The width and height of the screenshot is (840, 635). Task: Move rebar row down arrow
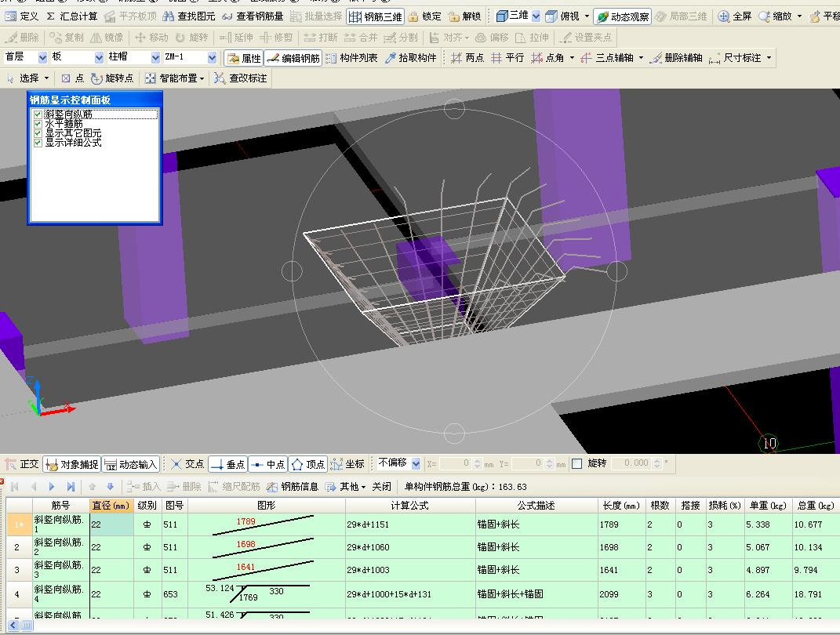111,487
